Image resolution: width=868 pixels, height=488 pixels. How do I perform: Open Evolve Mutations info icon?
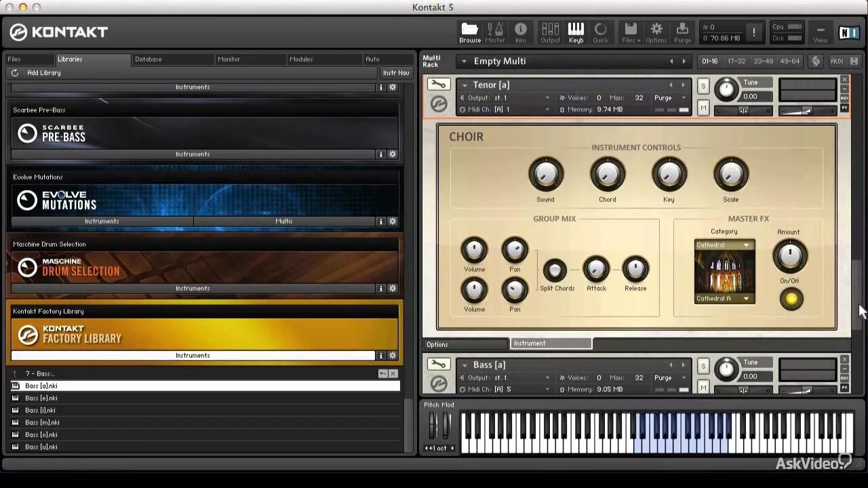pos(381,221)
